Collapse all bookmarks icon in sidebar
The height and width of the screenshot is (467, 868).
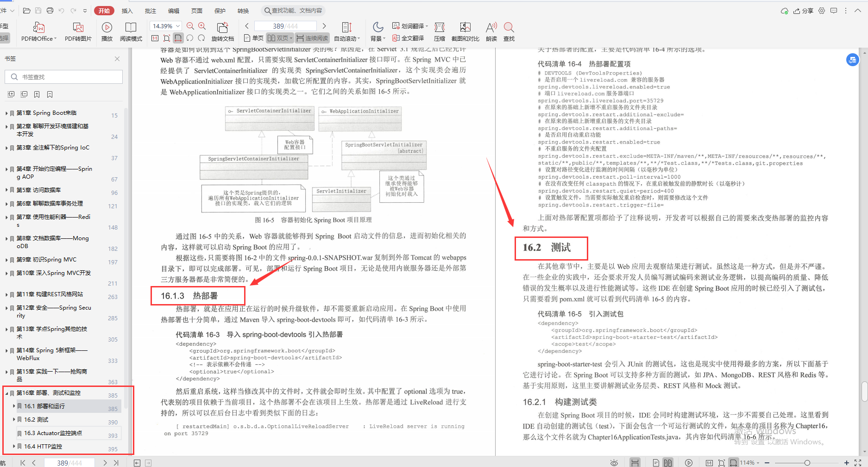[24, 94]
